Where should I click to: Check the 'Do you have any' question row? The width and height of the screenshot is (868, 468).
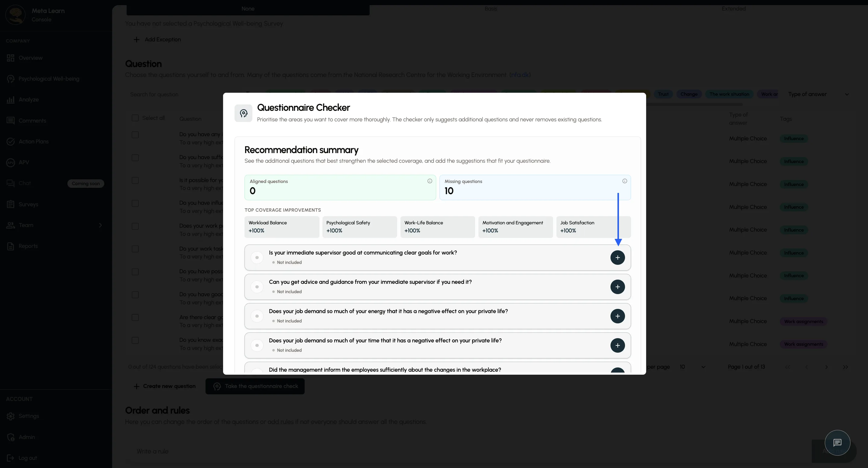[135, 135]
